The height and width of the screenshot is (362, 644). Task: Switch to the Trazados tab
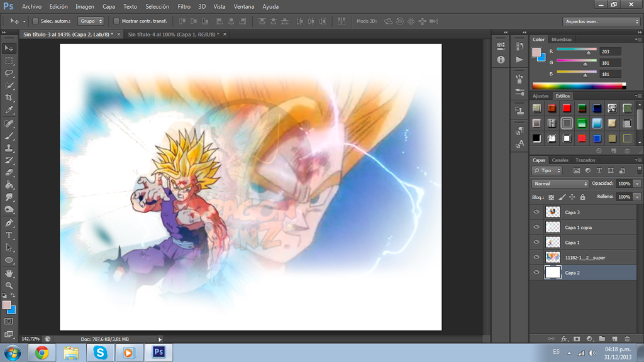point(586,160)
